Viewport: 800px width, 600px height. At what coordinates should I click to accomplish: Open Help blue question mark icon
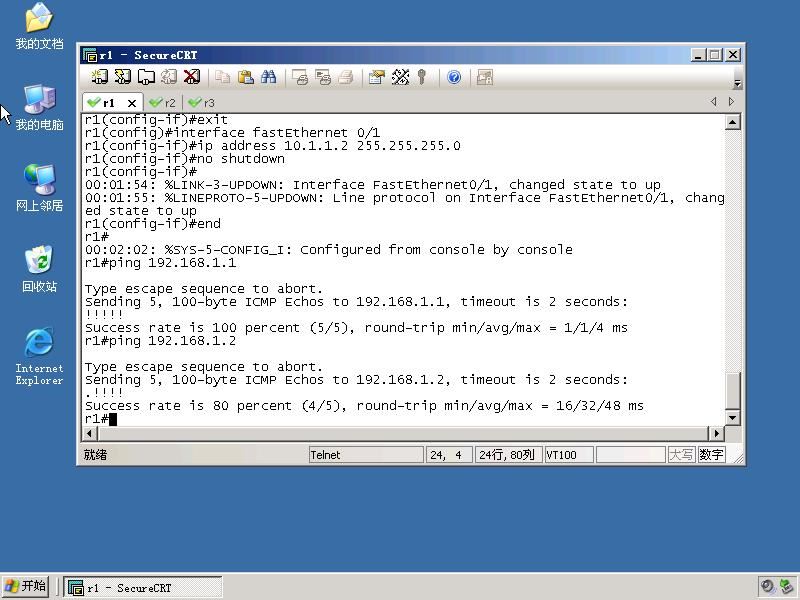point(454,77)
